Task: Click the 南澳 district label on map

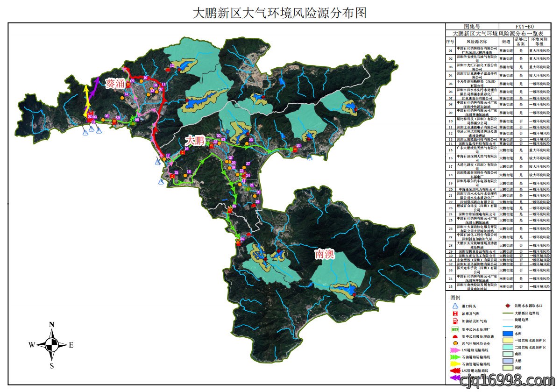Action: (x=324, y=254)
